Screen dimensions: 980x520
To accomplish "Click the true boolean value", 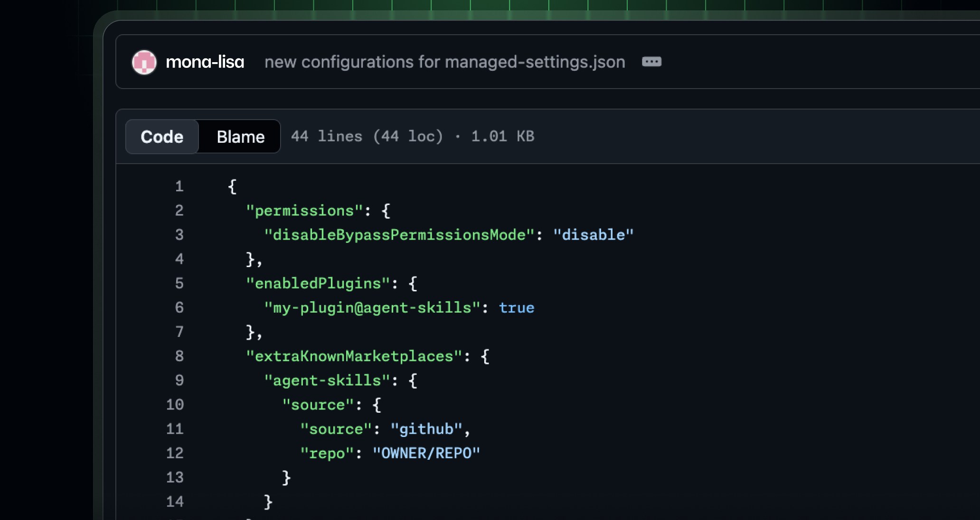I will point(517,307).
